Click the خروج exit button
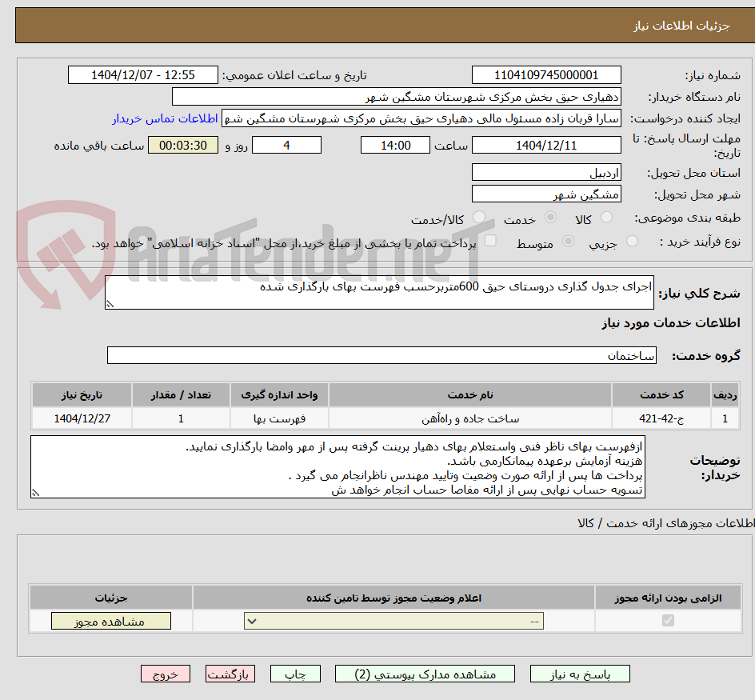 [166, 674]
